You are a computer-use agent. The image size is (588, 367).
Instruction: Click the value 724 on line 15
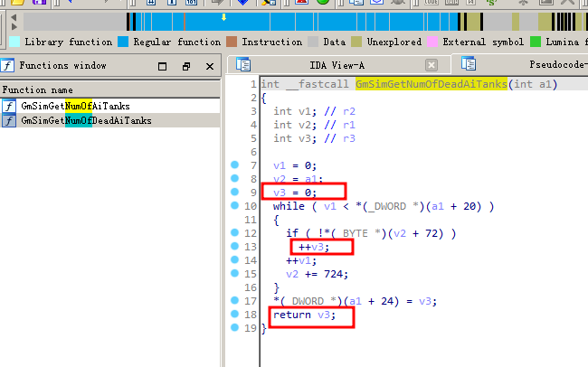click(x=334, y=274)
